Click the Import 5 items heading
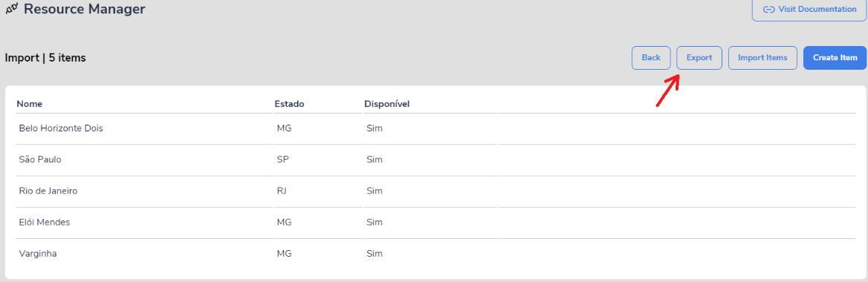868x282 pixels. click(x=45, y=57)
